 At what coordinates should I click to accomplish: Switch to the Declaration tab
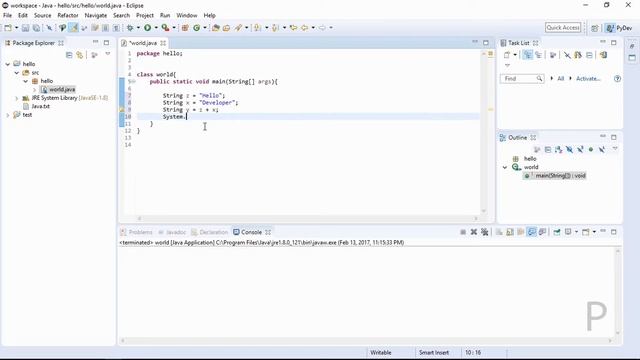tap(209, 232)
